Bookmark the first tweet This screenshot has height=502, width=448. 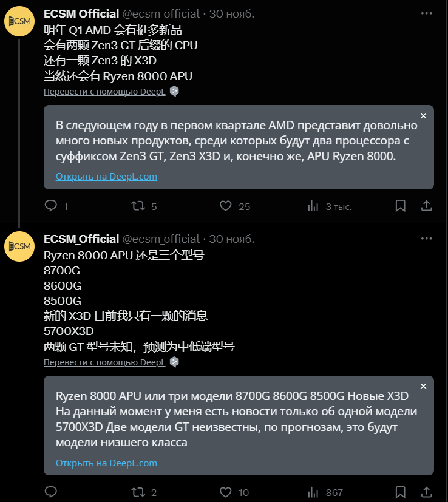click(x=400, y=206)
